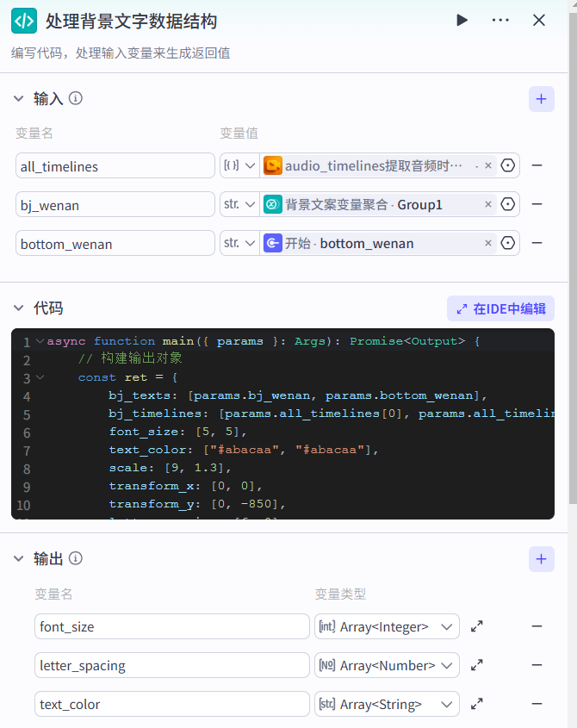Show info tooltip next to 输出
Viewport: 577px width, 728px height.
pos(76,558)
